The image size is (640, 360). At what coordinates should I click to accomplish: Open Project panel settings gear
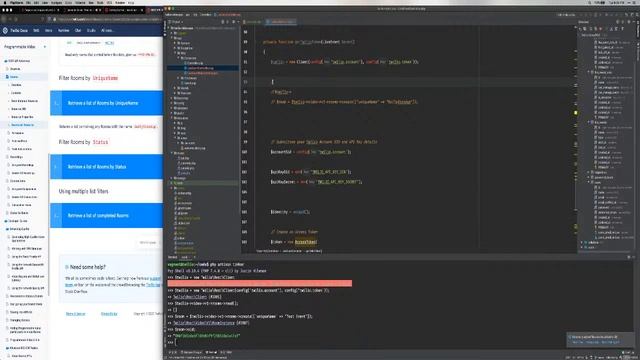tap(233, 22)
